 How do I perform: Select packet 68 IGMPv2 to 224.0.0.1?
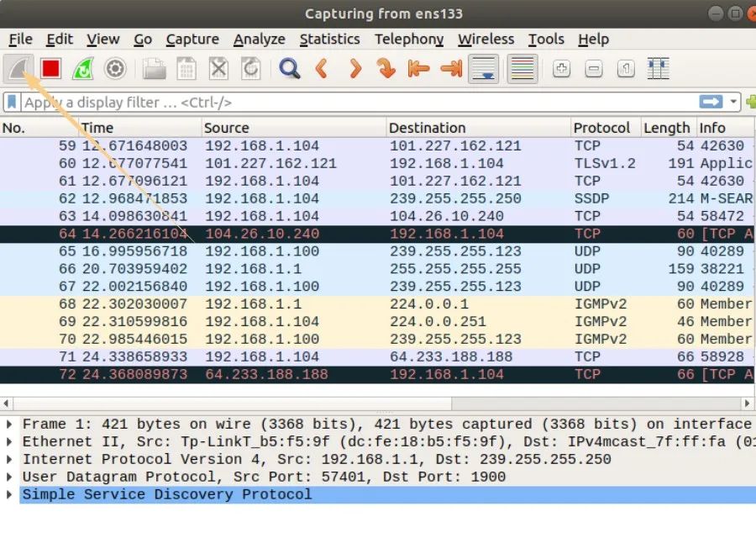pos(376,304)
